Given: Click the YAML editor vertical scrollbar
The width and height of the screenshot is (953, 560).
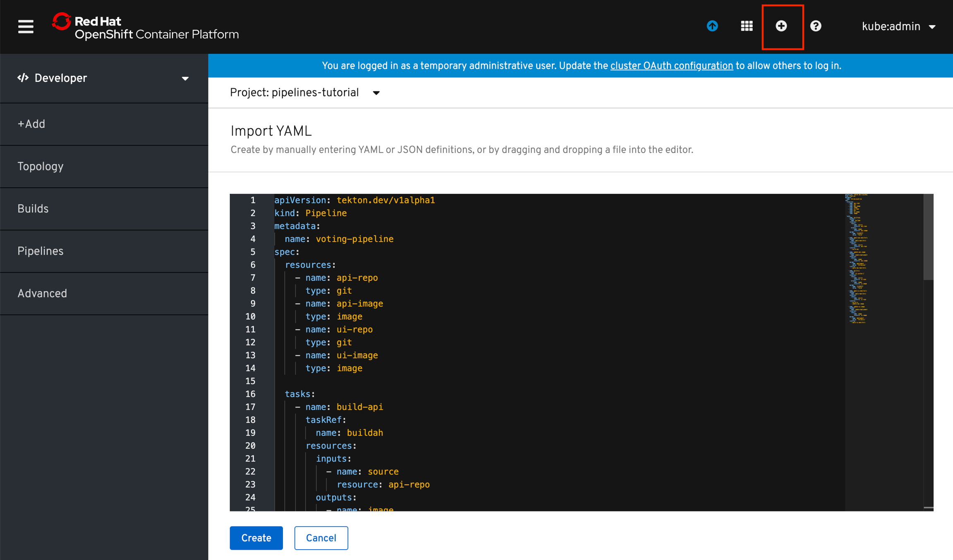Looking at the screenshot, I should tap(928, 237).
